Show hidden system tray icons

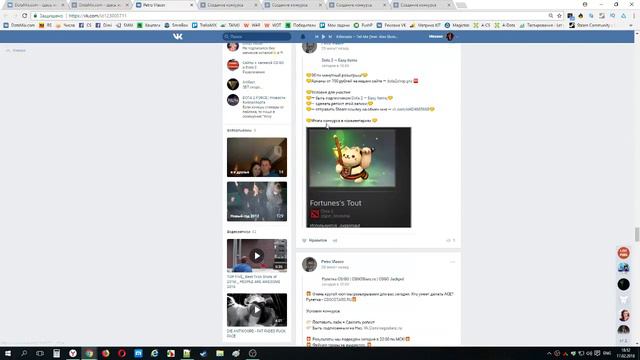[549, 353]
